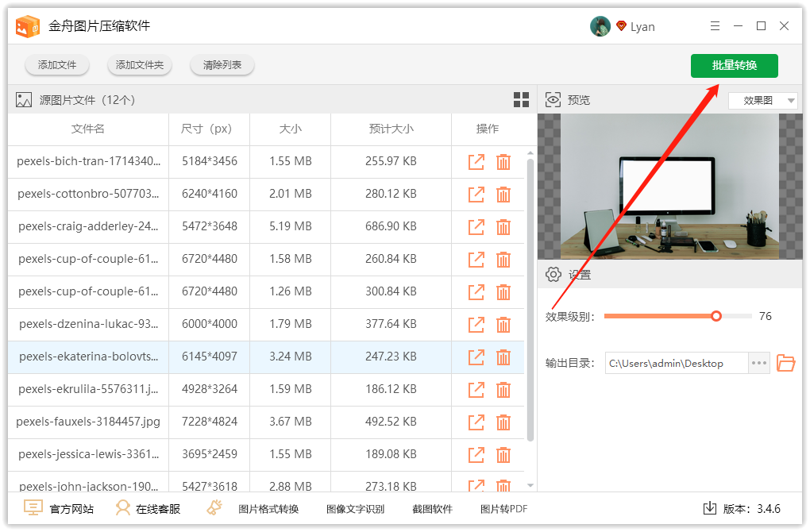810x532 pixels.
Task: Select 图片转PDF from the bottom bar
Action: [x=504, y=508]
